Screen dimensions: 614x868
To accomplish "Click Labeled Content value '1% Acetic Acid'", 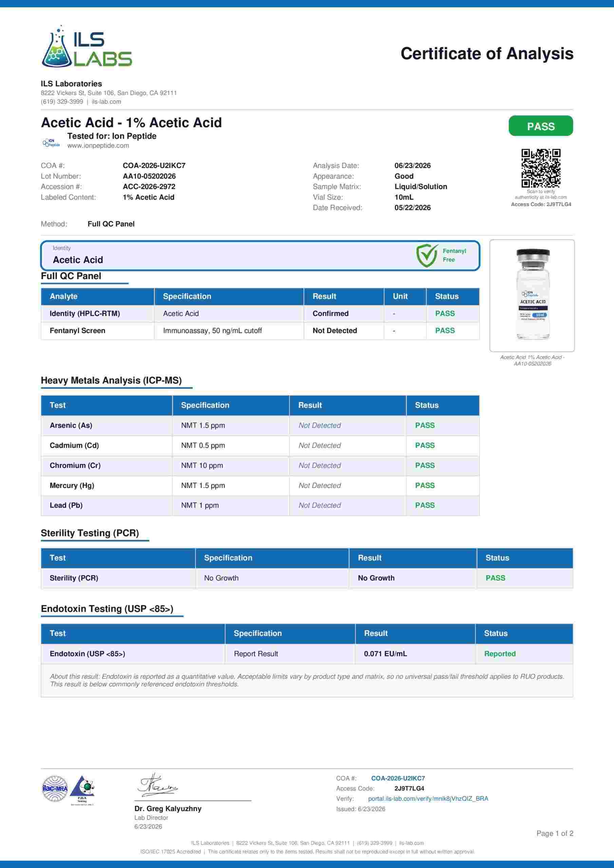I will [148, 197].
